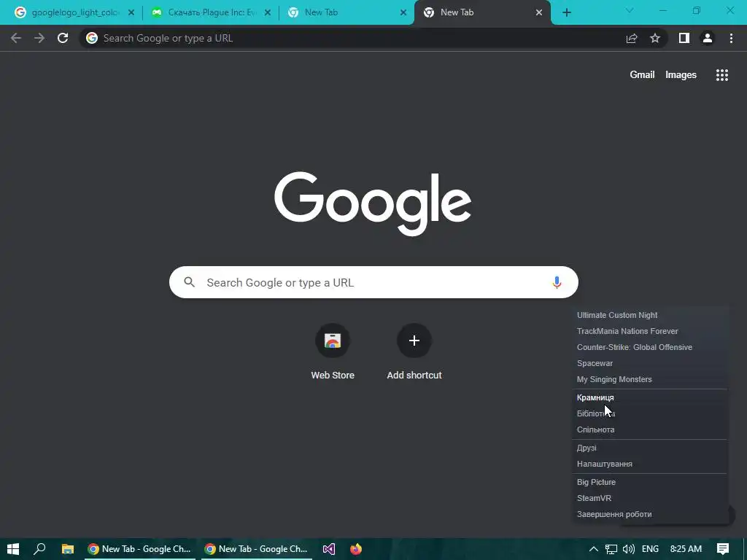The height and width of the screenshot is (560, 747).
Task: Open the Google apps grid
Action: 722,75
